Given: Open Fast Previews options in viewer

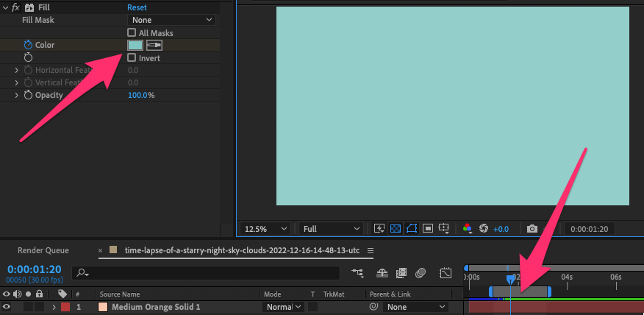Looking at the screenshot, I should pyautogui.click(x=379, y=229).
